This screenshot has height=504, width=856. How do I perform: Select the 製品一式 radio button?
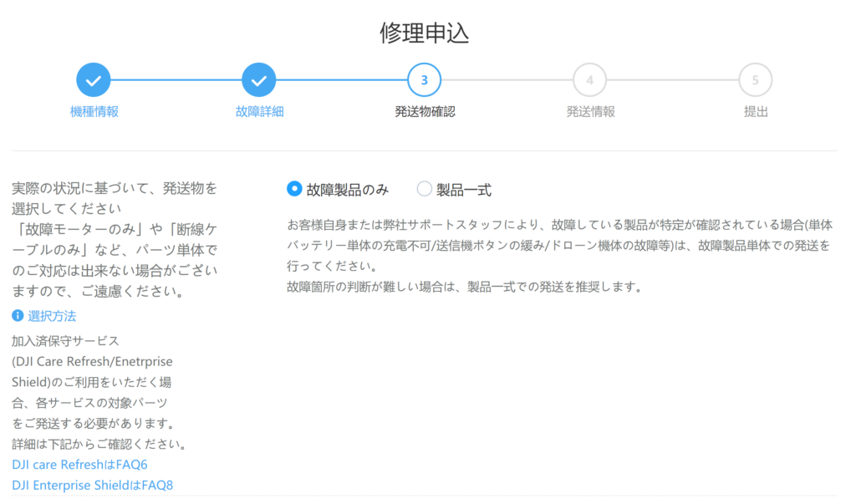(424, 189)
